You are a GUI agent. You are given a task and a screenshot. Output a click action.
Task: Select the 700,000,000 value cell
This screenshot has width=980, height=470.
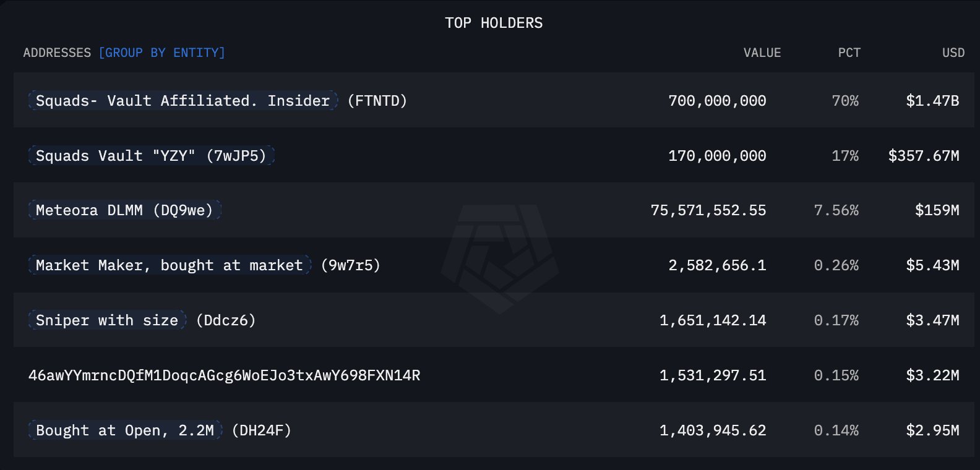716,101
